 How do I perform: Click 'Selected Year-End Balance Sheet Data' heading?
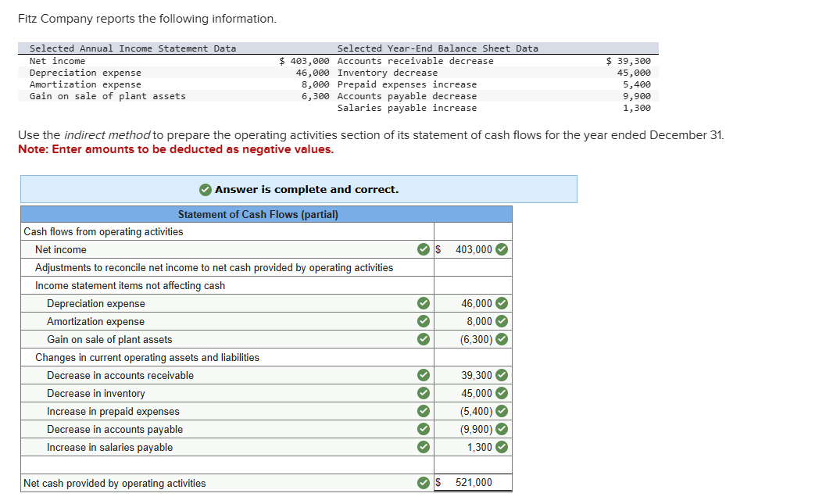point(438,48)
